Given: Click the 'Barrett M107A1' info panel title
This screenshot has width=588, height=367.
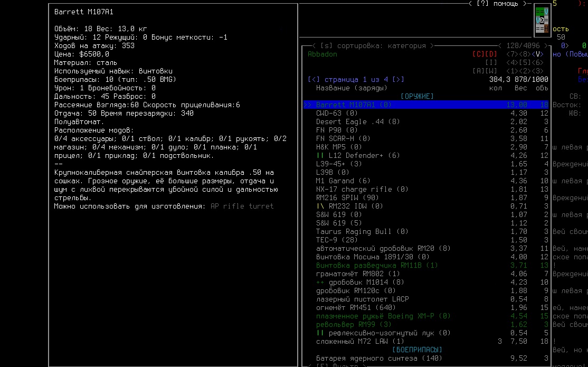Looking at the screenshot, I should coord(83,12).
